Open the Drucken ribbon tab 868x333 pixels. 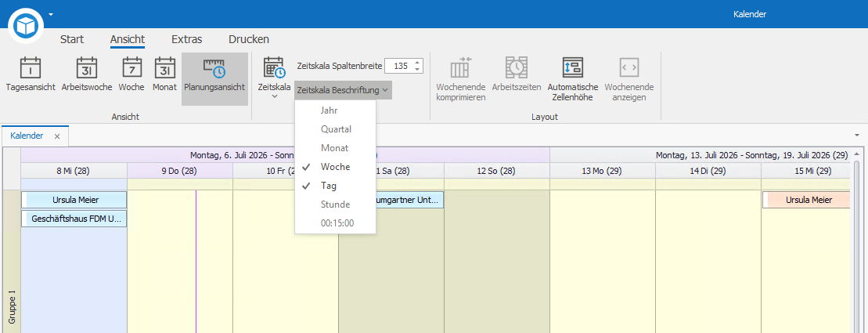tap(249, 39)
